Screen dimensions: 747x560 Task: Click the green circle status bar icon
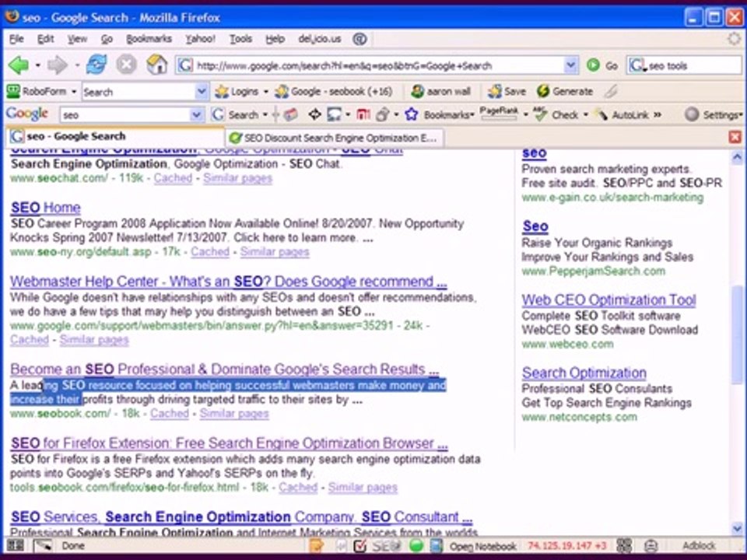point(416,546)
